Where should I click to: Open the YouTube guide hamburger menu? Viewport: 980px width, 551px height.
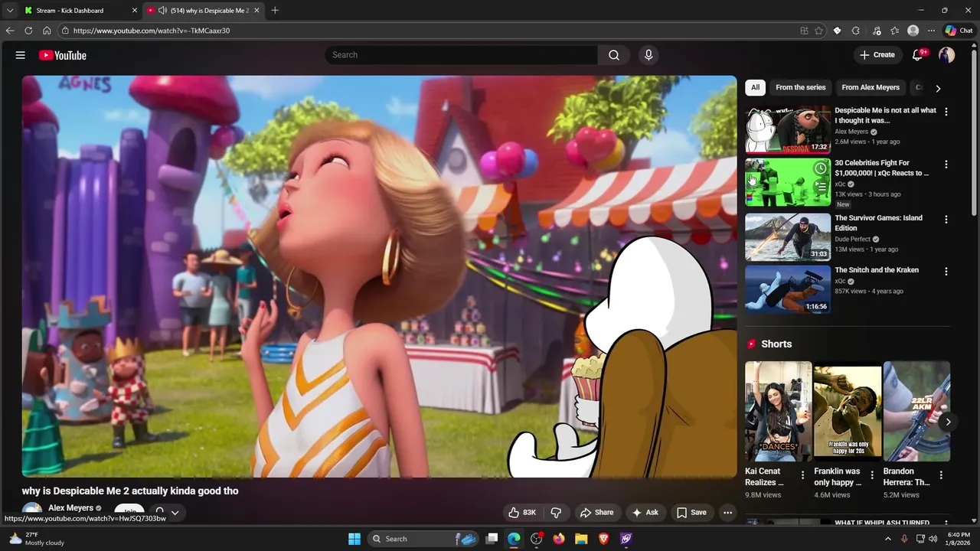click(x=21, y=55)
